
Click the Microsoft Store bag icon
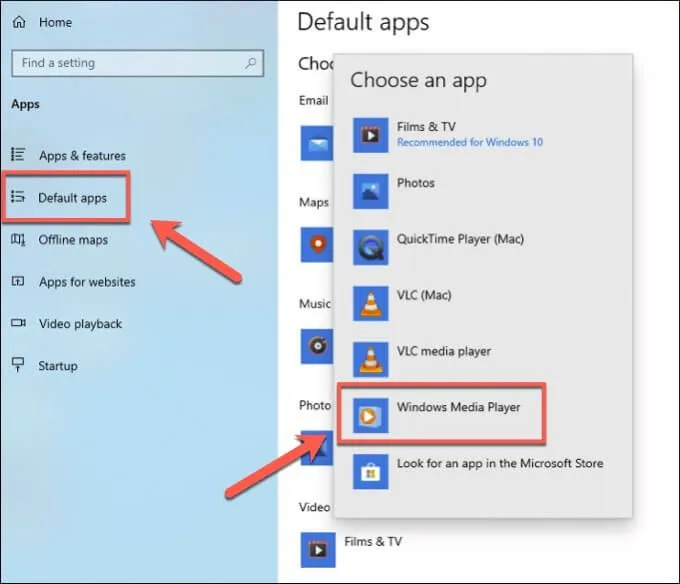coord(370,472)
